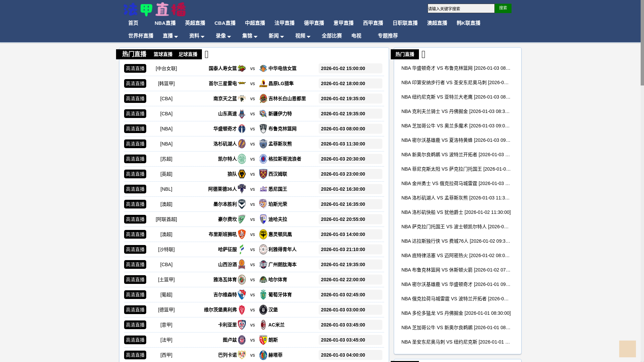Click the 凯尔特人 Celtic club crest
The image size is (644, 362).
(x=242, y=159)
